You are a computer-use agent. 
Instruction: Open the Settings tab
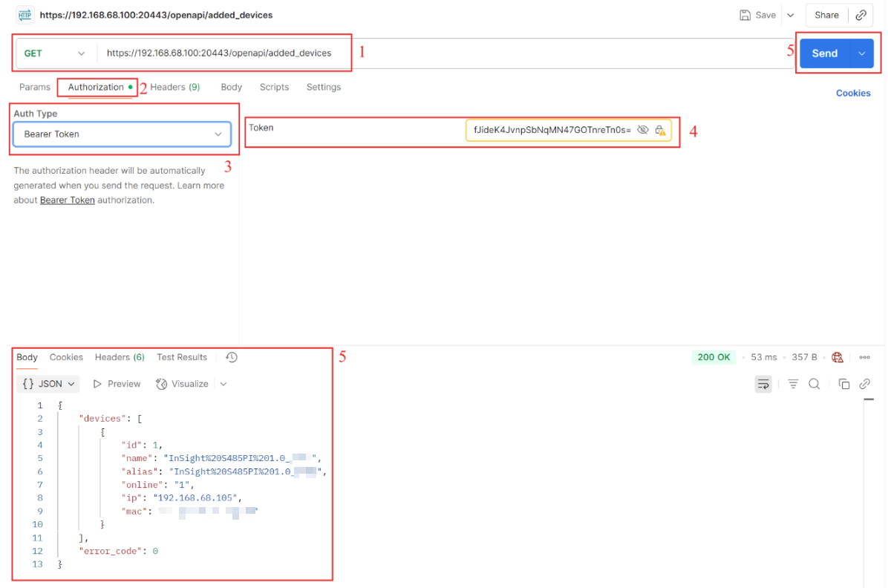(x=324, y=88)
